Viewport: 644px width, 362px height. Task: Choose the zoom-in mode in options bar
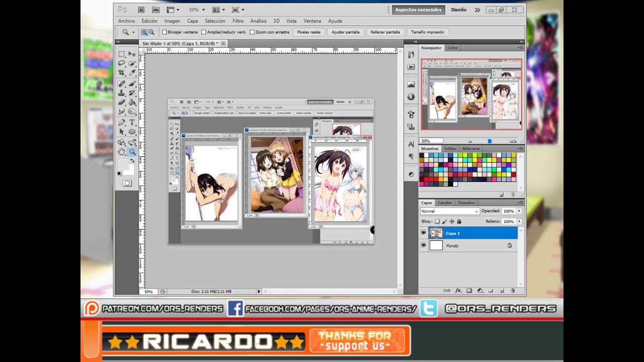click(144, 32)
